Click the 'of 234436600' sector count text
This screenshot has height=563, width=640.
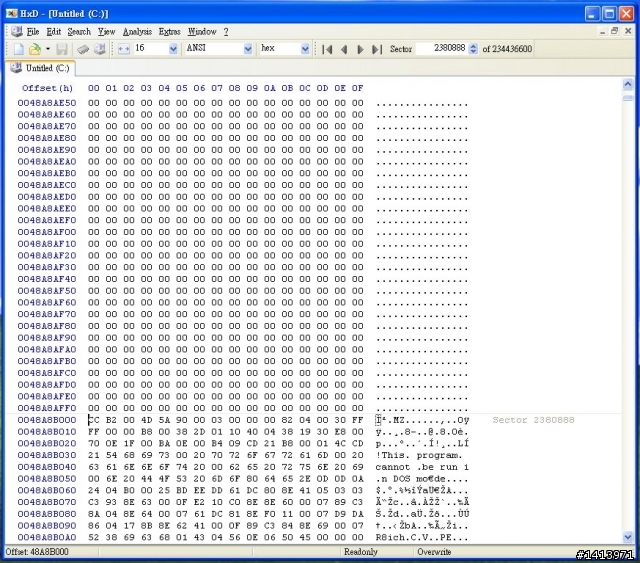tap(507, 49)
